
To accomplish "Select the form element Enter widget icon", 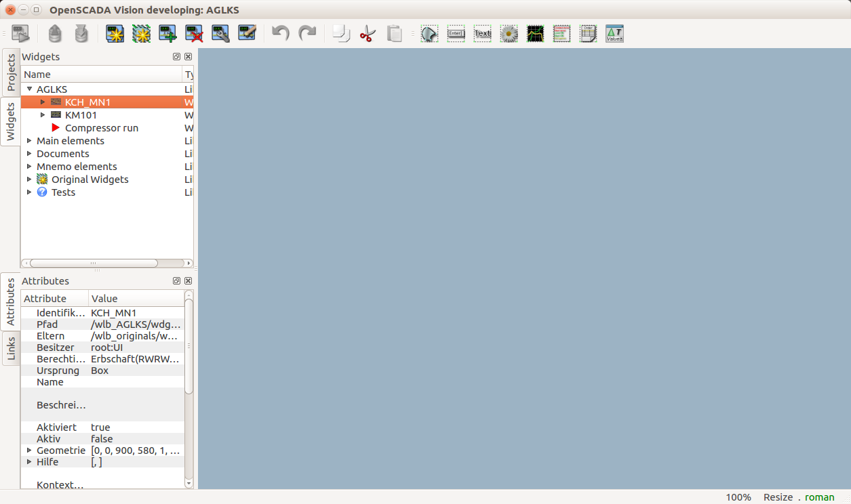I will [456, 33].
